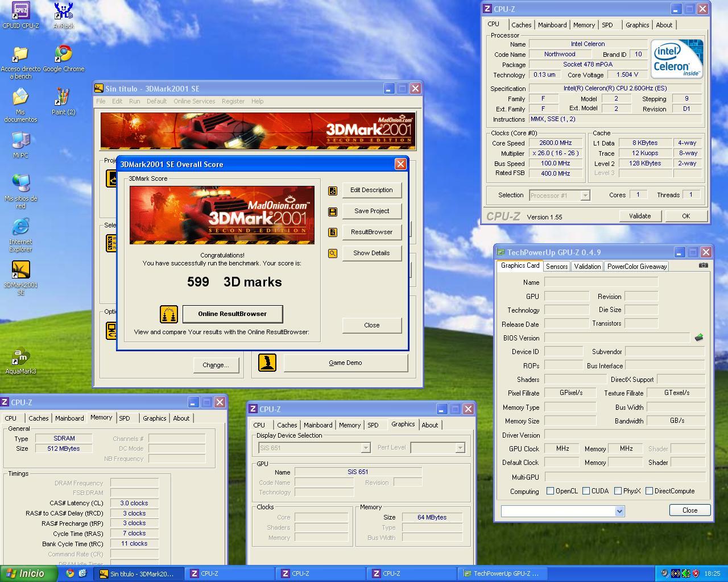728x582 pixels.
Task: Click the volume icon in the system tray
Action: pos(664,573)
